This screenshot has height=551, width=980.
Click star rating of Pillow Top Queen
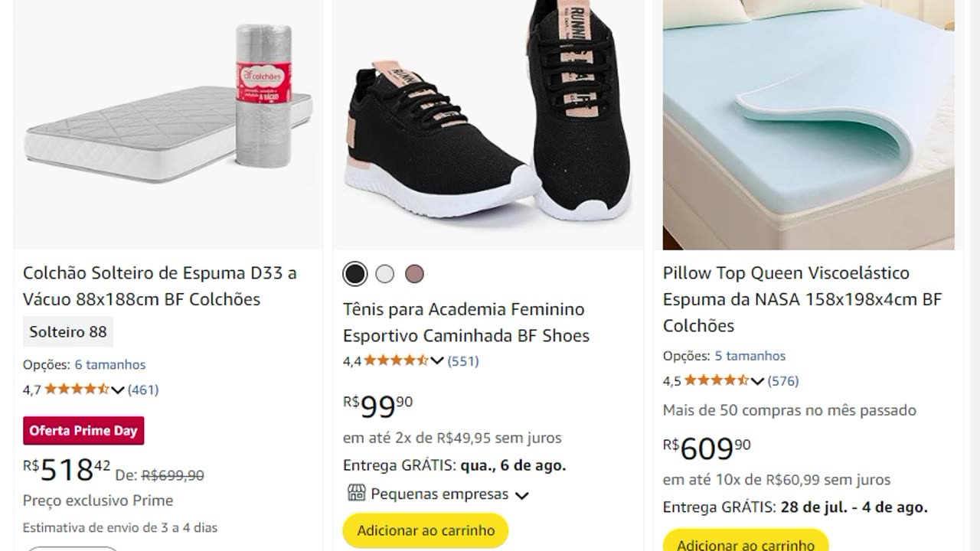tap(716, 381)
